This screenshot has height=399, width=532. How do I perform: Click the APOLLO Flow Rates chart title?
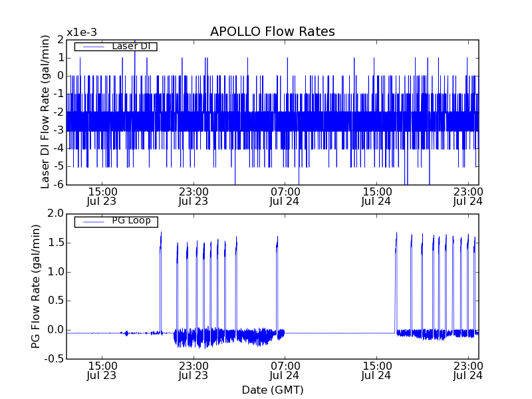pyautogui.click(x=272, y=32)
